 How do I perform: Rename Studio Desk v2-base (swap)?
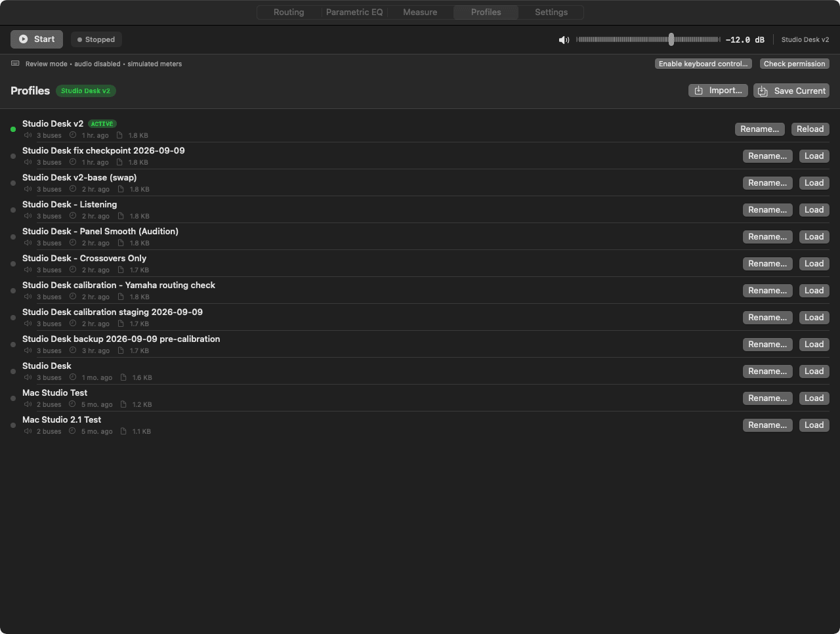(767, 183)
